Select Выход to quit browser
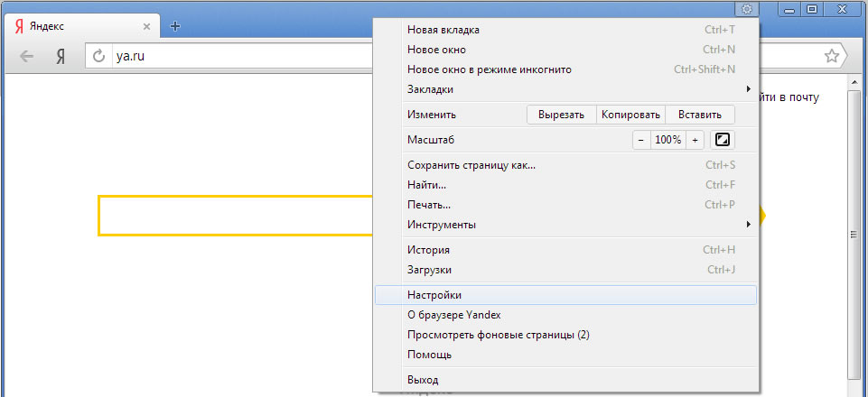 [x=565, y=380]
